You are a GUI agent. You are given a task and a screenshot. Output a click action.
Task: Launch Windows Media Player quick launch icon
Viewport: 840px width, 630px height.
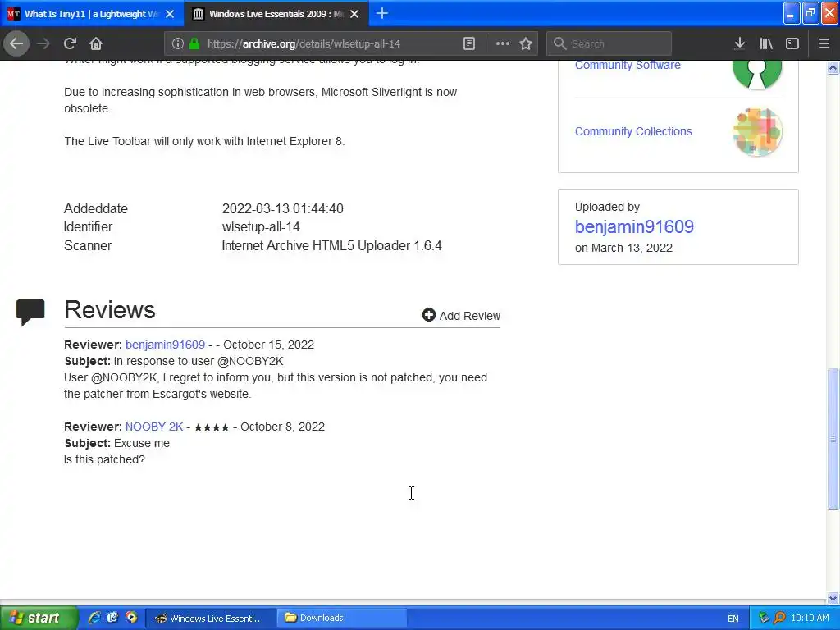(x=131, y=618)
